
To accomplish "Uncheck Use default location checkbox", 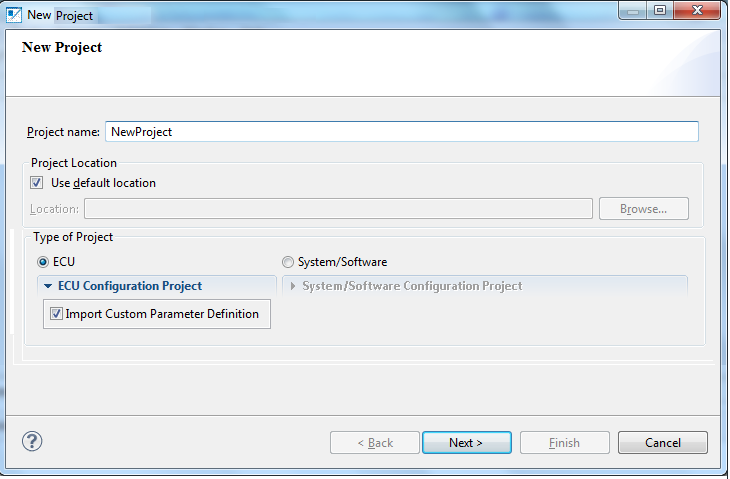I will [x=37, y=182].
